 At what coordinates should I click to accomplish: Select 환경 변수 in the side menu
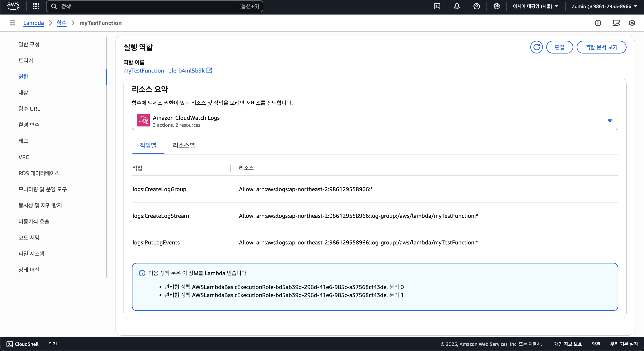coord(29,125)
